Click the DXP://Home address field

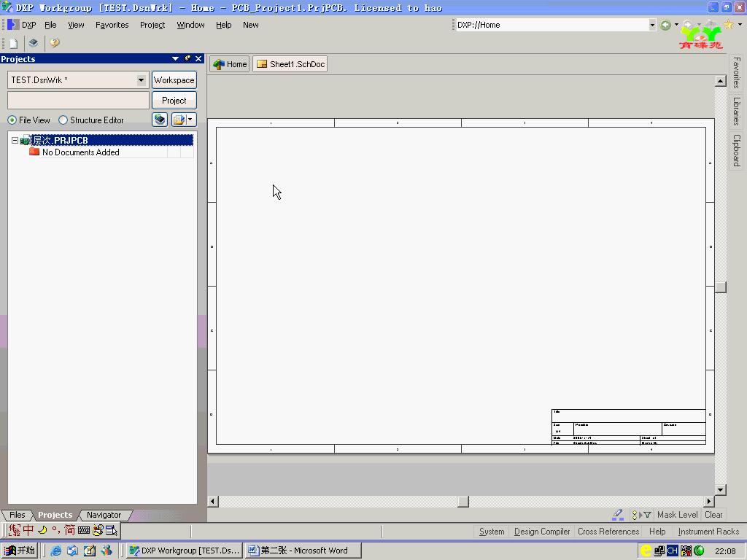tap(551, 25)
